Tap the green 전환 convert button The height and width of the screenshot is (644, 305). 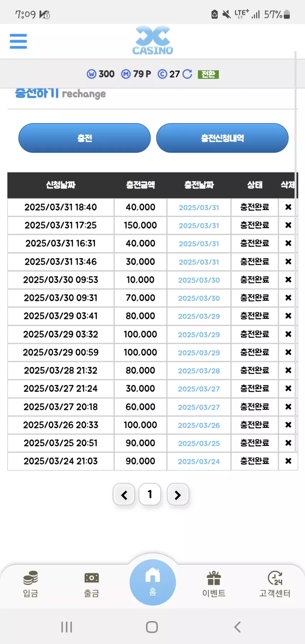208,74
